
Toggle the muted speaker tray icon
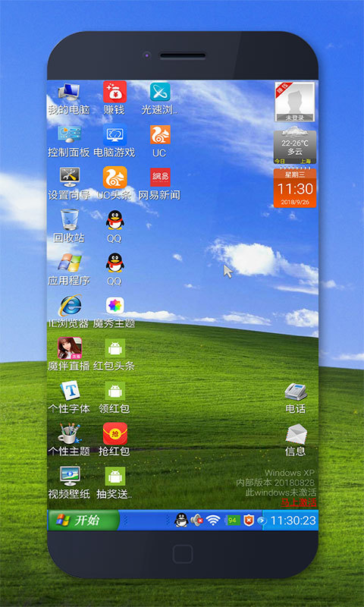click(x=197, y=520)
